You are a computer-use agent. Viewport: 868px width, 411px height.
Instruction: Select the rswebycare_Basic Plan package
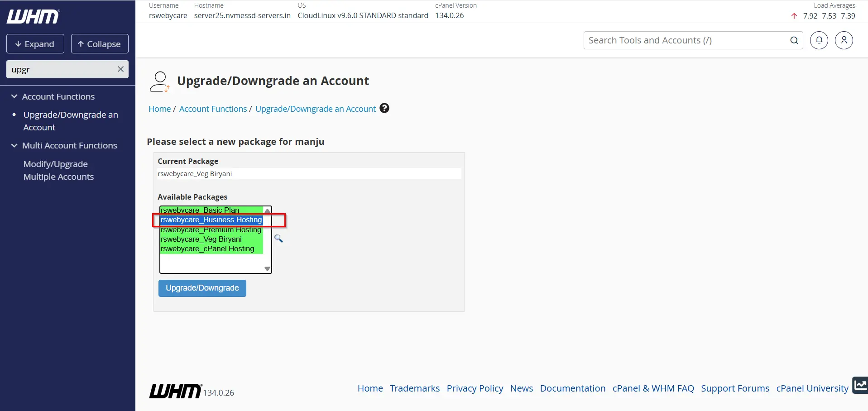[x=211, y=210]
